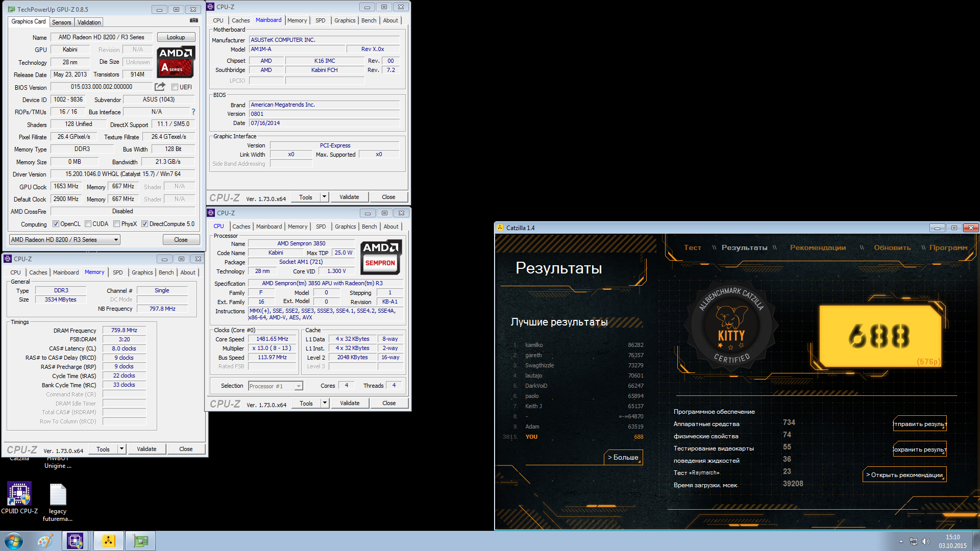The height and width of the screenshot is (551, 980).
Task: Open the CPUID CPU-Z desktop shortcut
Action: tap(19, 498)
